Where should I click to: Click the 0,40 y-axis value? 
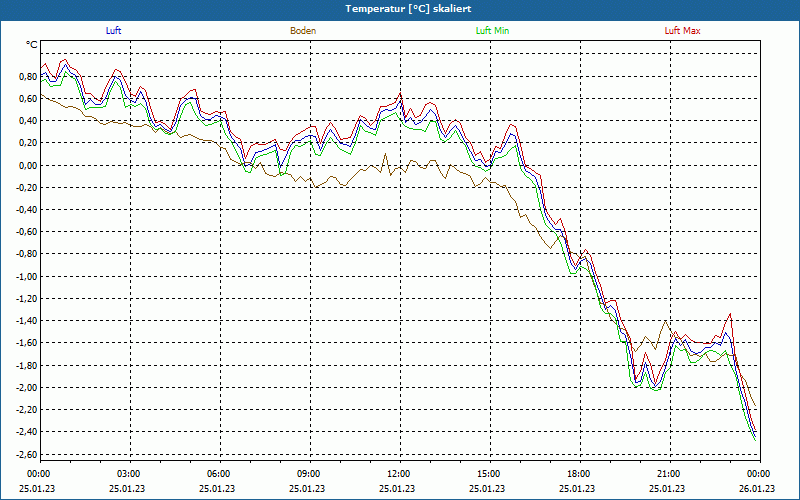29,121
